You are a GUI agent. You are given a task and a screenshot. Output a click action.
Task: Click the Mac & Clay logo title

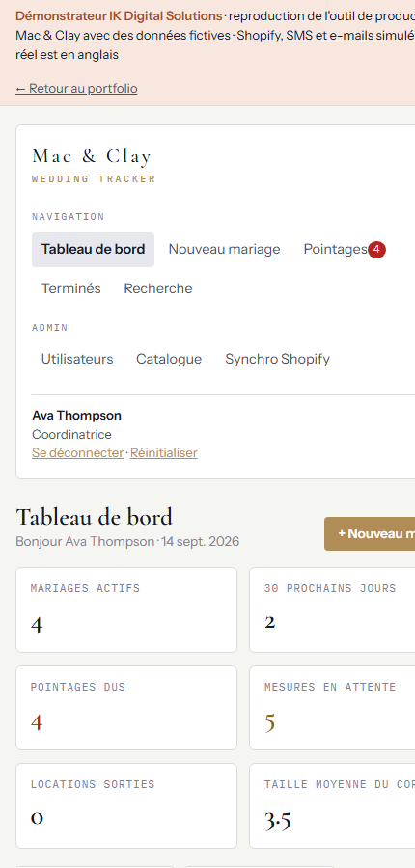[x=92, y=156]
